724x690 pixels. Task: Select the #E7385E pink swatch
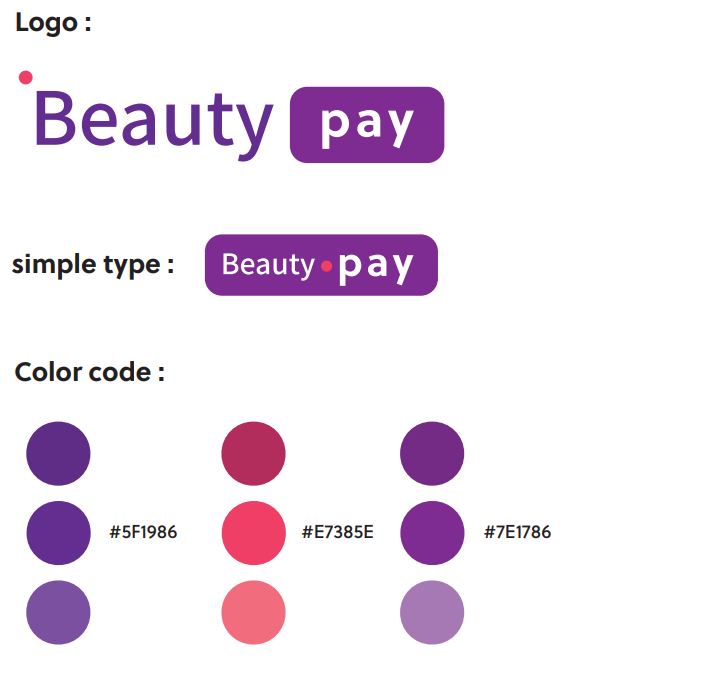pyautogui.click(x=253, y=533)
